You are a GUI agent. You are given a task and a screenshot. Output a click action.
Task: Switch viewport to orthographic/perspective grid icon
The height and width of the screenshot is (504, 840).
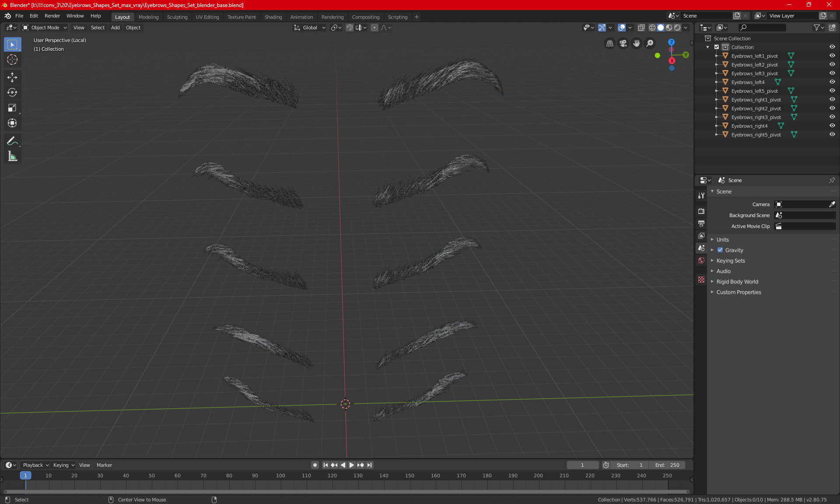point(609,43)
